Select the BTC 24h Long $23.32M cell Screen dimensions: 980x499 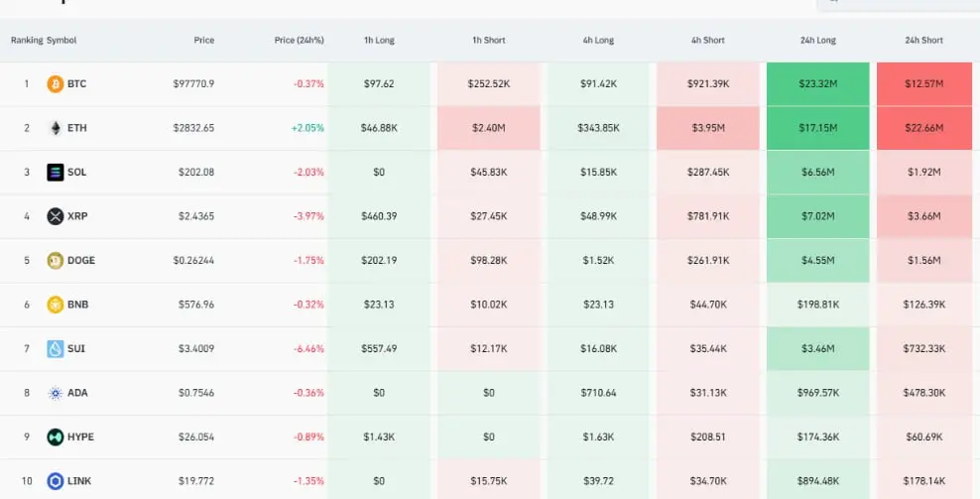(817, 84)
